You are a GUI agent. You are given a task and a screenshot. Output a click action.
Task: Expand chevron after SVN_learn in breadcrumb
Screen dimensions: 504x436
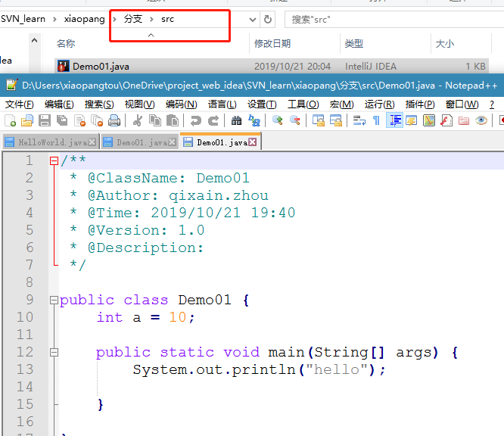(x=54, y=19)
